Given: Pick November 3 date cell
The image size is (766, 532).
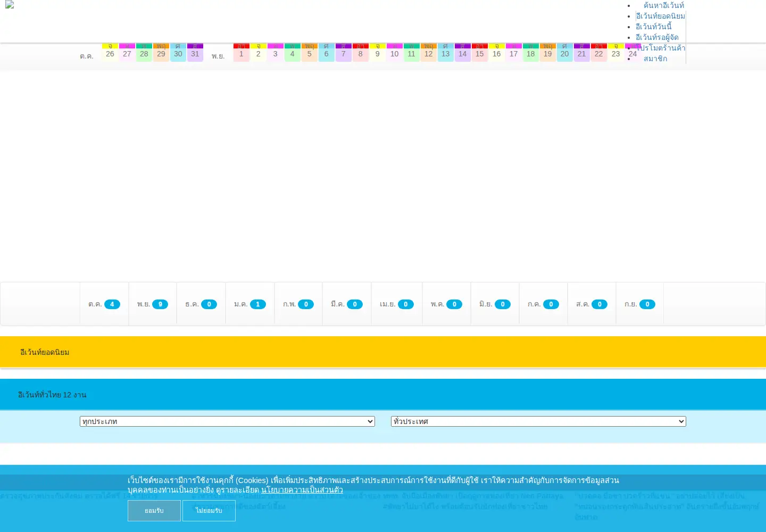Looking at the screenshot, I should point(276,53).
